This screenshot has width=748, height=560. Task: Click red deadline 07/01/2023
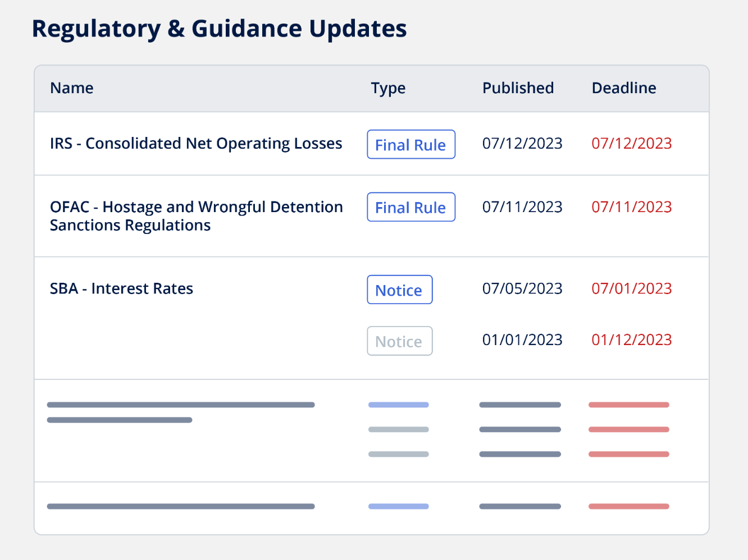(632, 288)
